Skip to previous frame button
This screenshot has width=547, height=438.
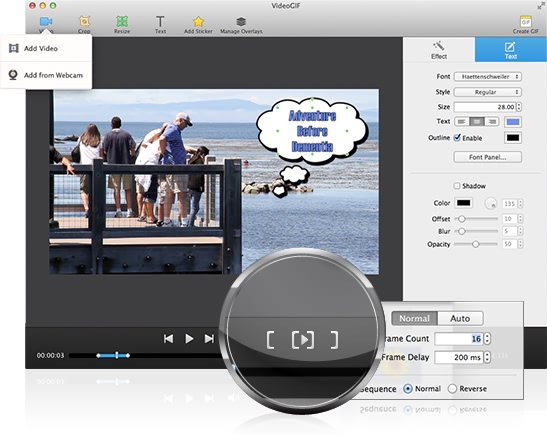[x=168, y=339]
